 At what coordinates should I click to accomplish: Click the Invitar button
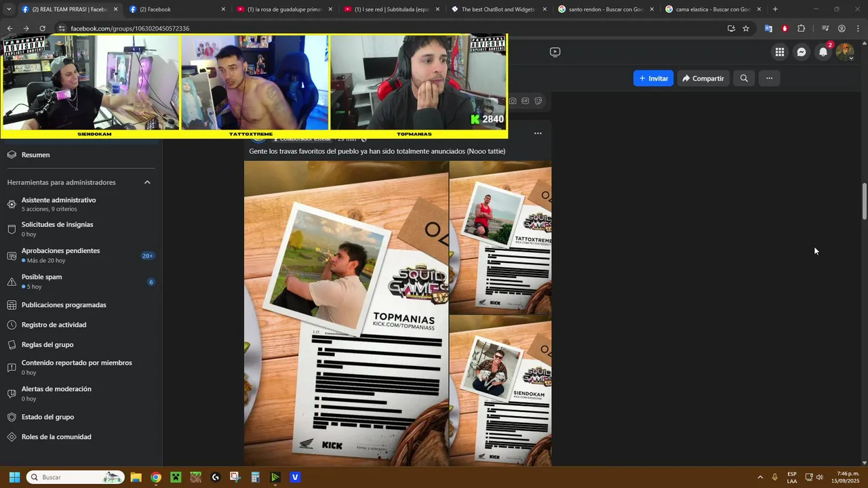(x=653, y=79)
